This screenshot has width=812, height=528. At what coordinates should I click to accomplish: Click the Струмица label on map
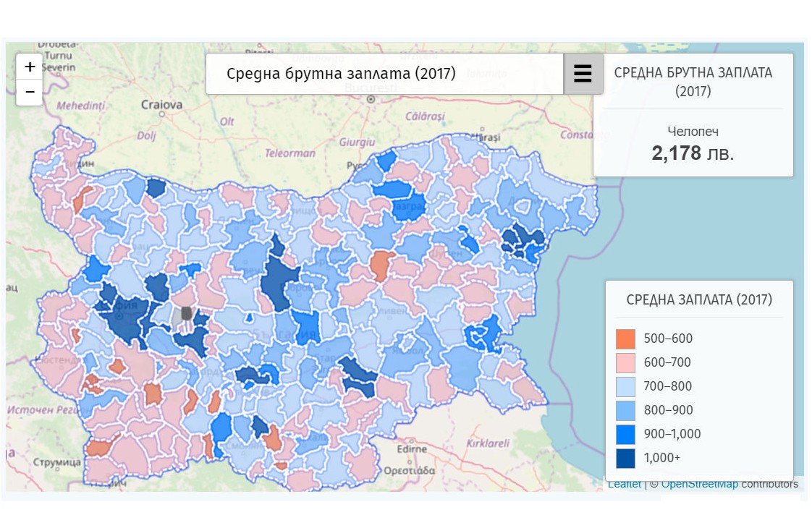[x=57, y=461]
